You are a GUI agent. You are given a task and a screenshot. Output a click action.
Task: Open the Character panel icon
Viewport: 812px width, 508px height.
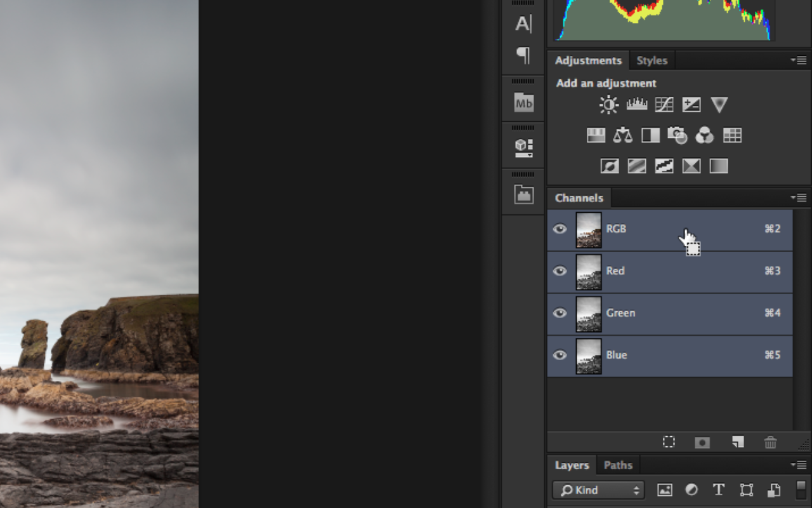click(x=523, y=23)
